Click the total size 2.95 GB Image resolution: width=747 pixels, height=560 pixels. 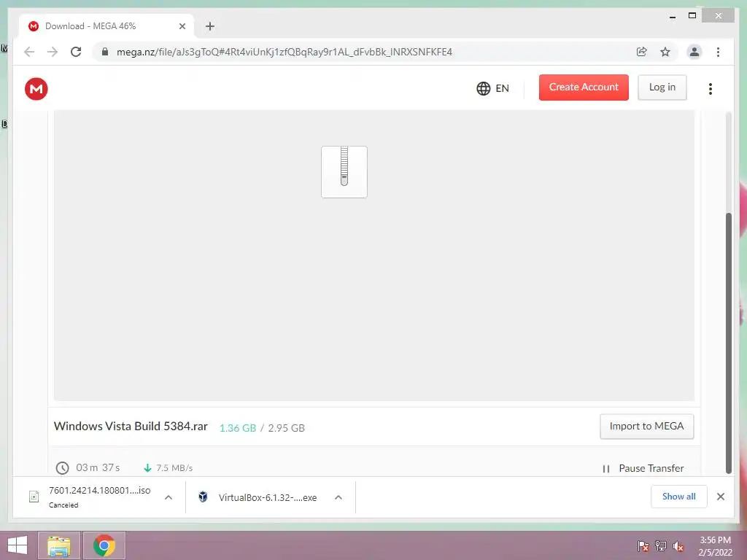coord(286,428)
